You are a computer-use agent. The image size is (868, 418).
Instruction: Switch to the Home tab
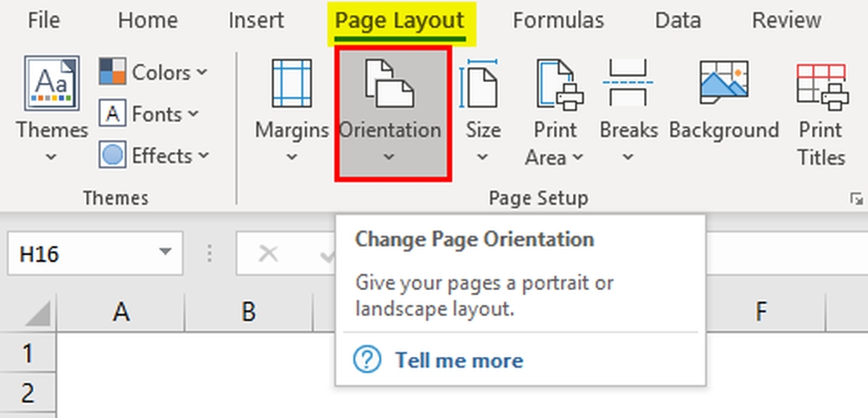147,20
